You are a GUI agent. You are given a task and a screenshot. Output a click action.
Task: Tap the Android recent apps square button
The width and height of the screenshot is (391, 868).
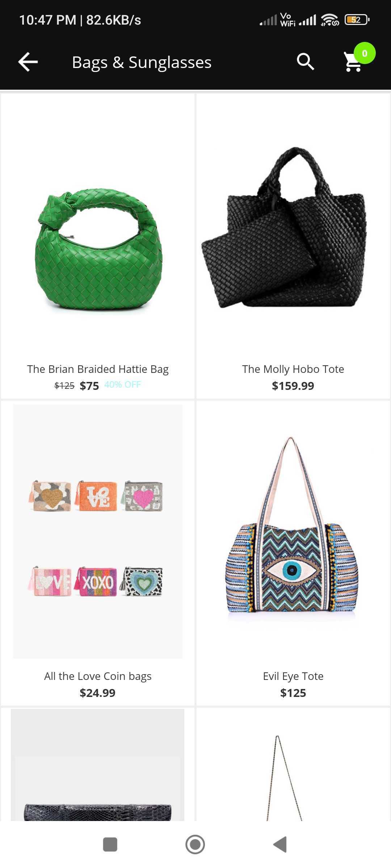click(x=110, y=844)
